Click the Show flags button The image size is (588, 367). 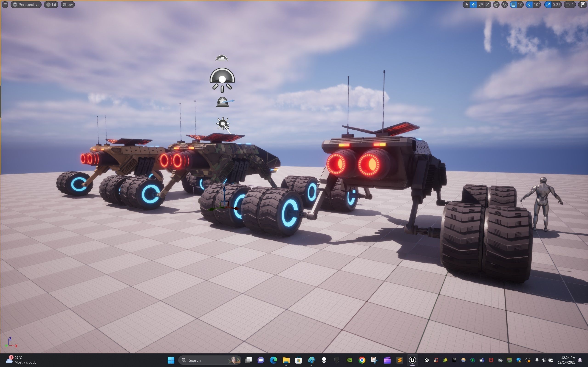68,5
